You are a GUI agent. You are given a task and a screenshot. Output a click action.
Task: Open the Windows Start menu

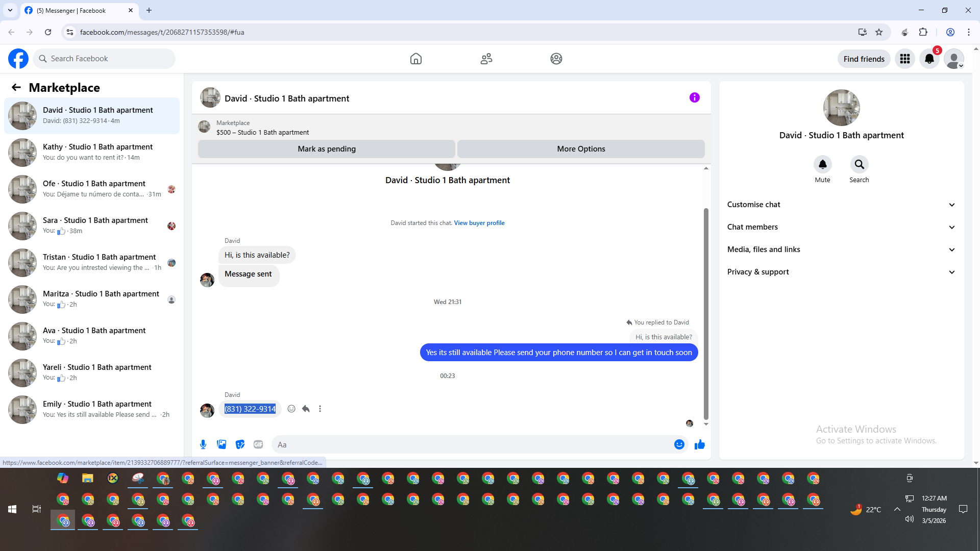[x=12, y=509]
